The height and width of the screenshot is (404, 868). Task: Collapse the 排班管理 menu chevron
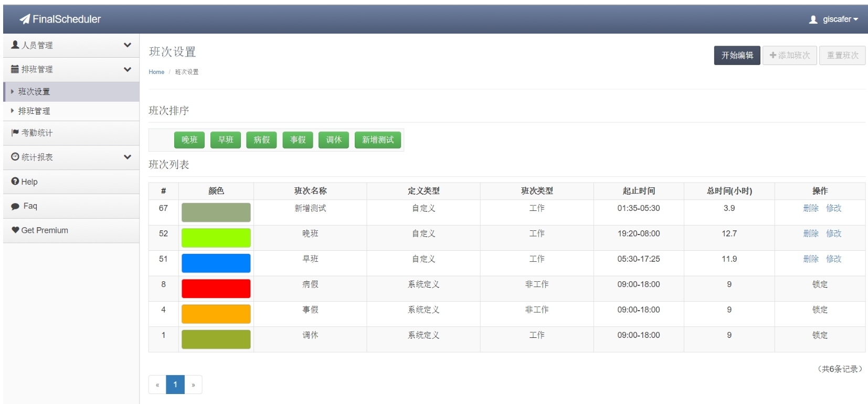[x=127, y=69]
